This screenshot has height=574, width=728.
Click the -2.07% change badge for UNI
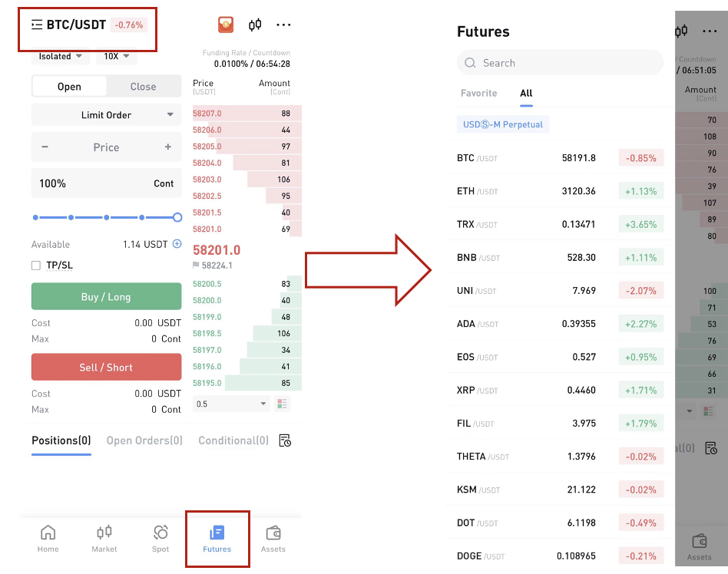coord(640,291)
